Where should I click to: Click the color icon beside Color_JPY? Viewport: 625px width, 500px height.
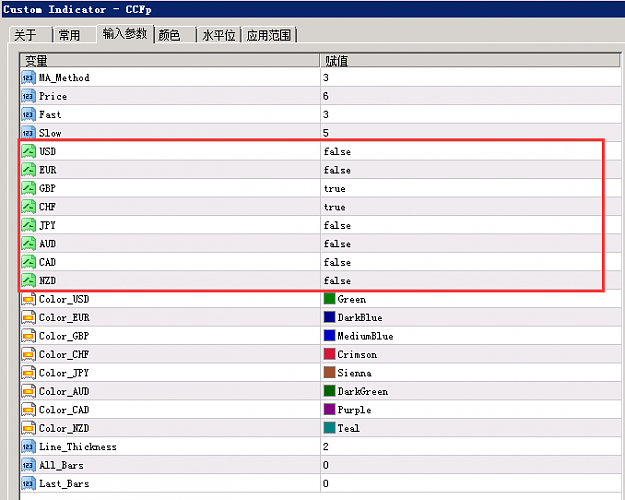tap(28, 373)
